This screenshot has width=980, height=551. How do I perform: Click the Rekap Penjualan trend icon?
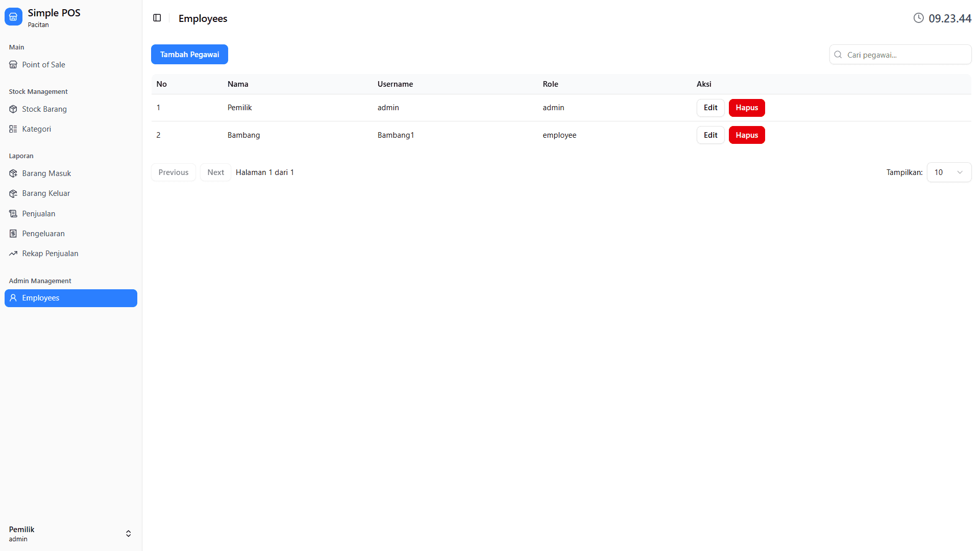pos(13,254)
